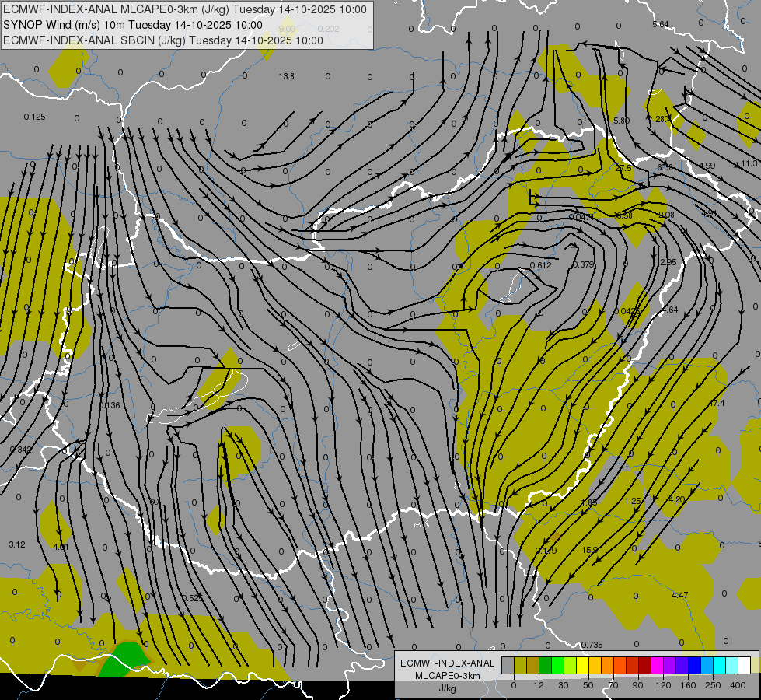Pick the dark green legend color box
This screenshot has height=700, width=761.
point(546,666)
